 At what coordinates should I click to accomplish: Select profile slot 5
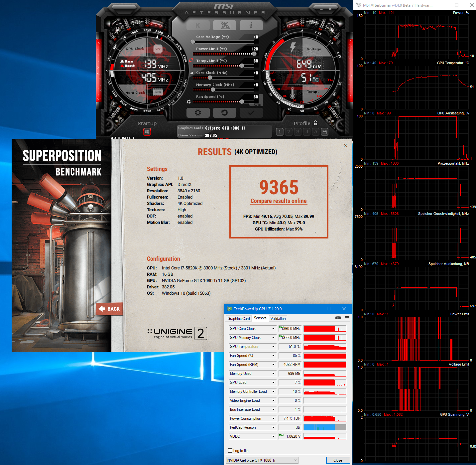[316, 132]
